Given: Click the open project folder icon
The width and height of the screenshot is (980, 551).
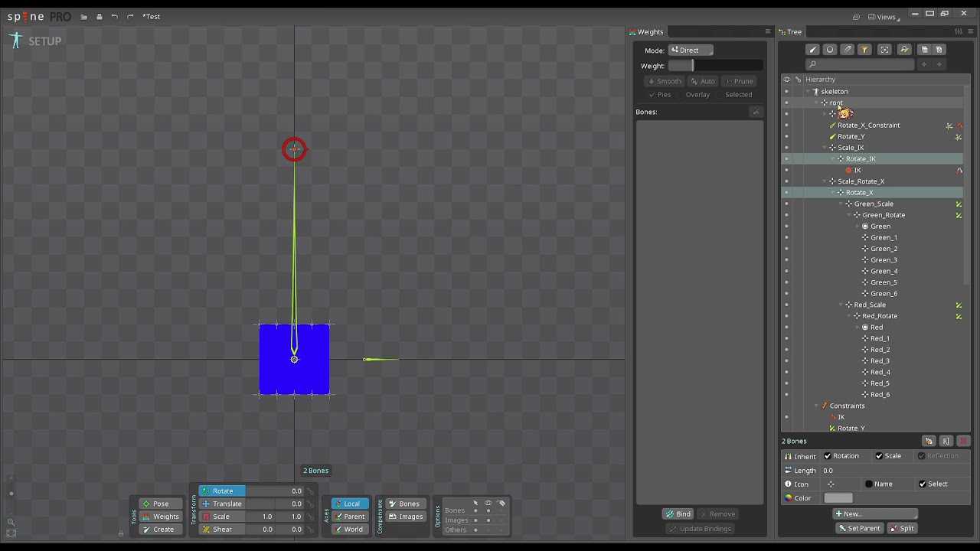Looking at the screenshot, I should [83, 17].
